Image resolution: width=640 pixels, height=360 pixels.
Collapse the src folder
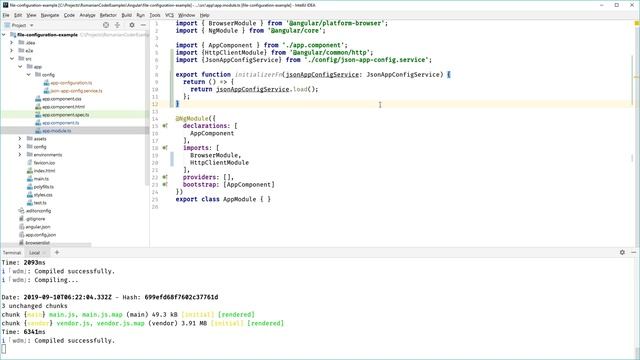click(x=12, y=59)
